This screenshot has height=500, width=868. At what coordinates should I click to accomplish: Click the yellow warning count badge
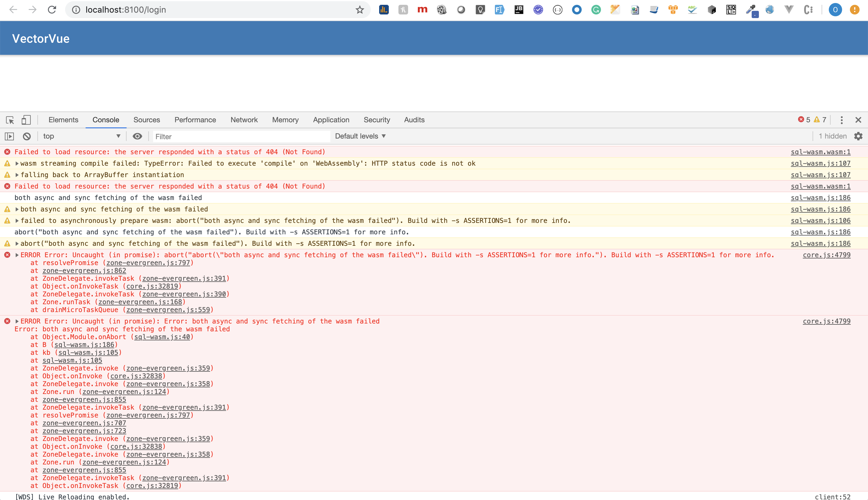(820, 120)
